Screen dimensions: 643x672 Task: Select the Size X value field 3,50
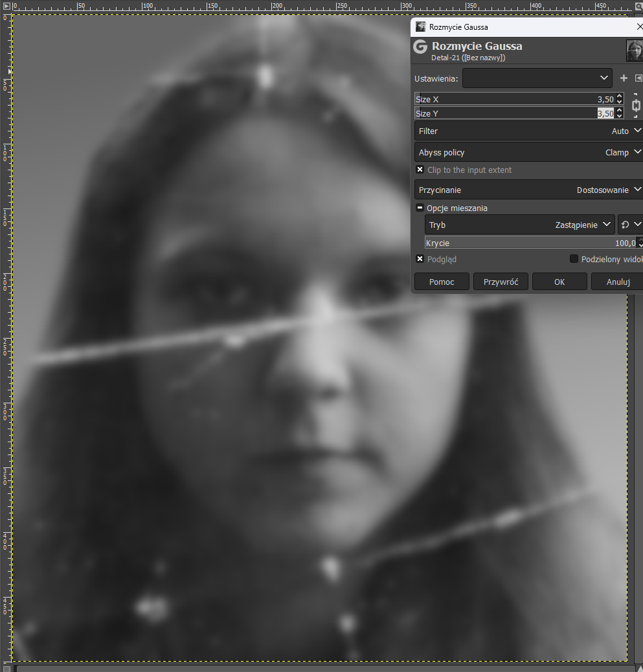[605, 99]
